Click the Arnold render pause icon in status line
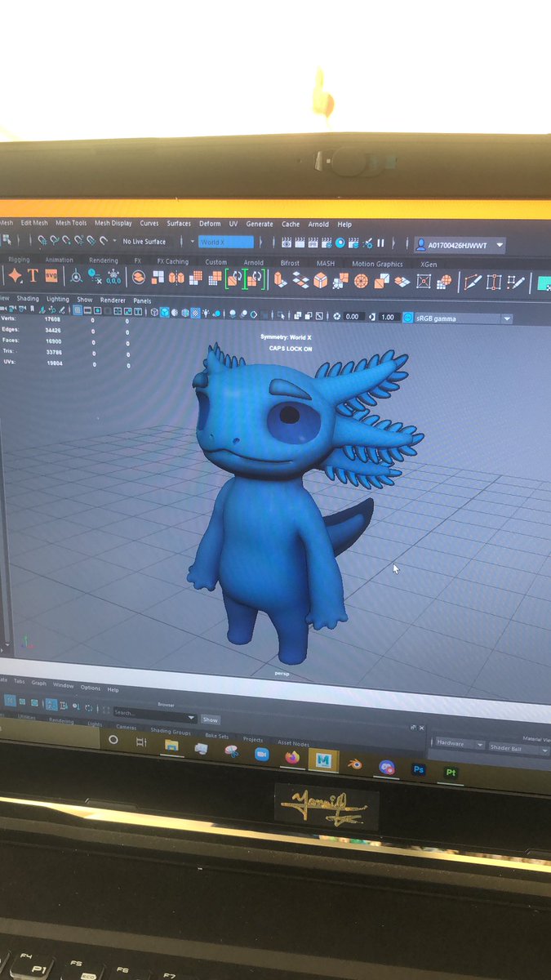 (x=380, y=243)
